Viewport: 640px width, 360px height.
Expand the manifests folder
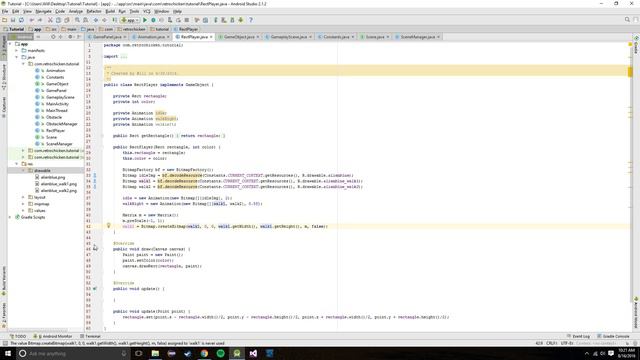tap(17, 51)
